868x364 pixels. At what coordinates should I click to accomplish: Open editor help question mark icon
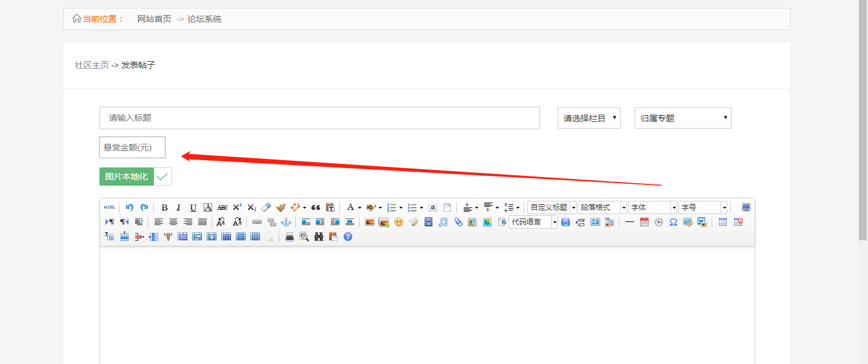coord(348,237)
